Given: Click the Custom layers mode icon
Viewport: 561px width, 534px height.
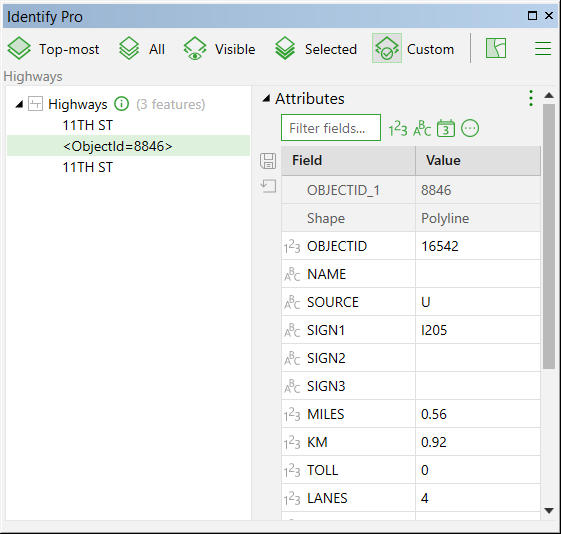Looking at the screenshot, I should pos(387,49).
